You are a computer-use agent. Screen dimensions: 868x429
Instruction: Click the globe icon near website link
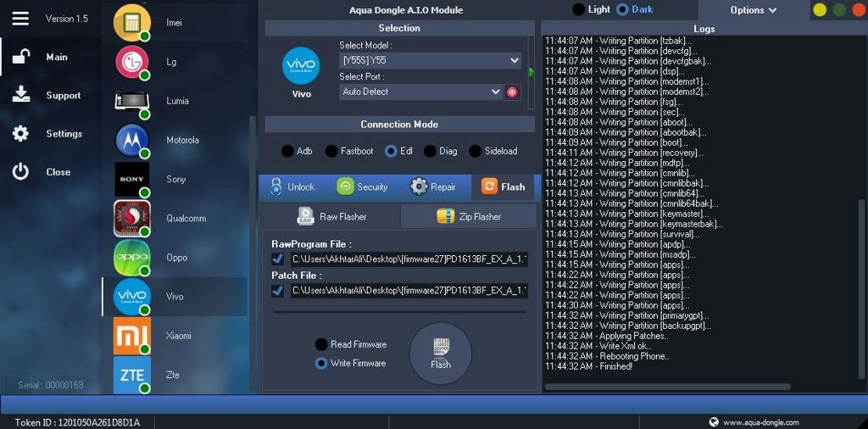tap(714, 422)
